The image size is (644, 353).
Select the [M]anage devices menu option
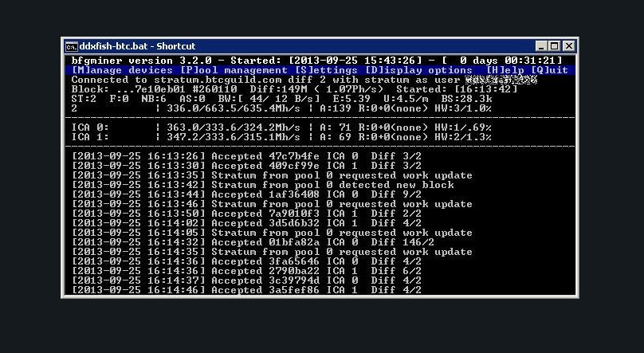pyautogui.click(x=122, y=70)
